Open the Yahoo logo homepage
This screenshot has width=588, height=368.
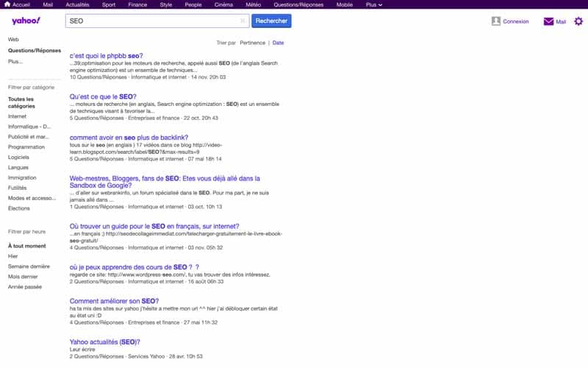pyautogui.click(x=26, y=21)
